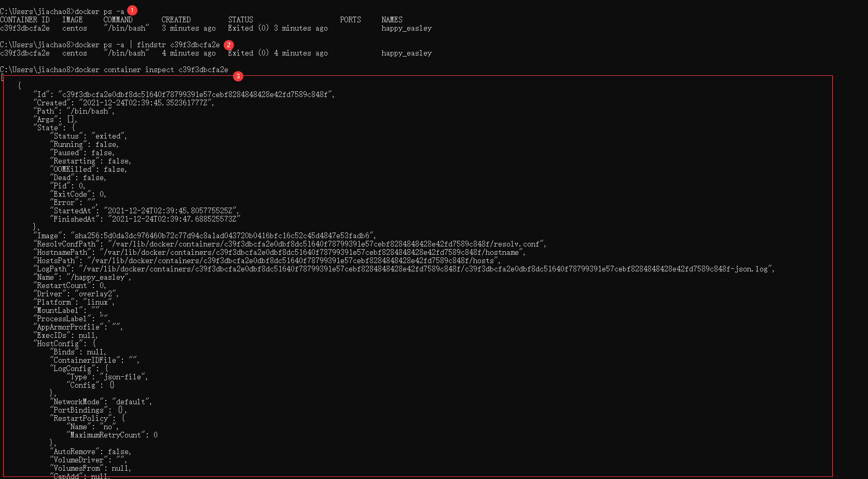Viewport: 868px width, 479px height.
Task: Click the "OOMKilled": false line
Action: pos(89,169)
